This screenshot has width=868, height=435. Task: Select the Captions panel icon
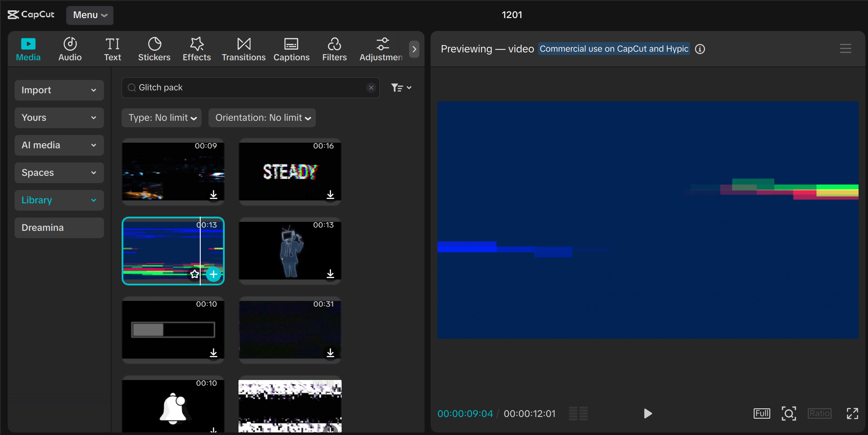[x=291, y=49]
